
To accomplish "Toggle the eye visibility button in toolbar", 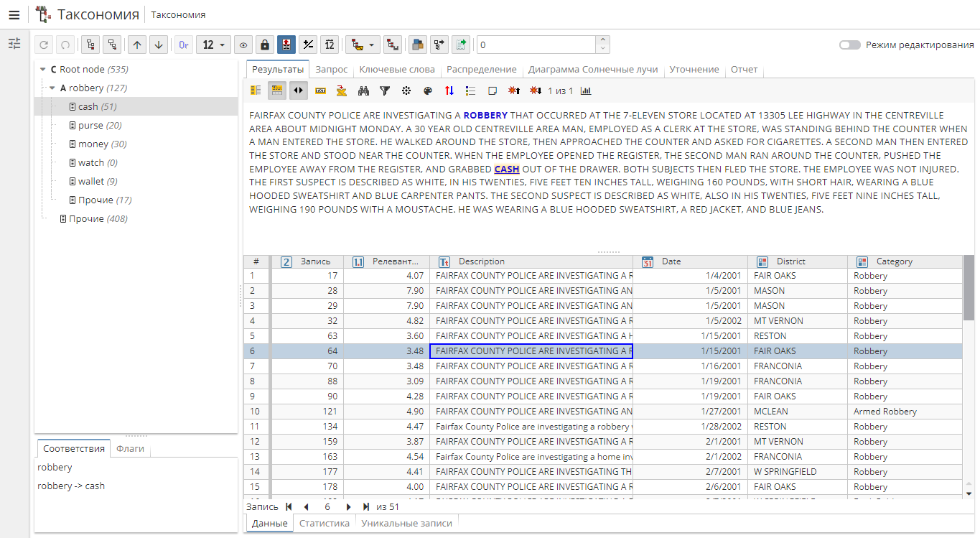I will pos(243,45).
